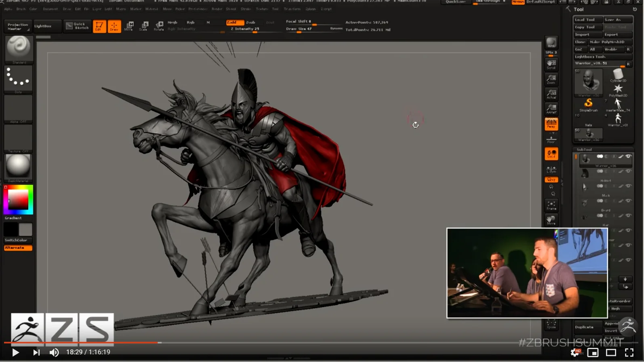Viewport: 644px width, 362px height.
Task: Click the Scroll canvas icon
Action: [551, 65]
